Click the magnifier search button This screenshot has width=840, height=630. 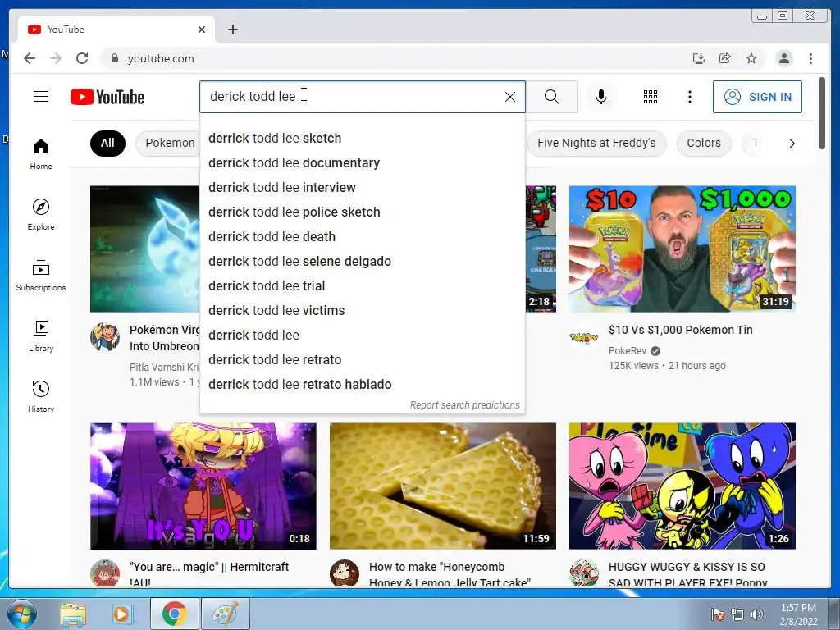[x=552, y=97]
